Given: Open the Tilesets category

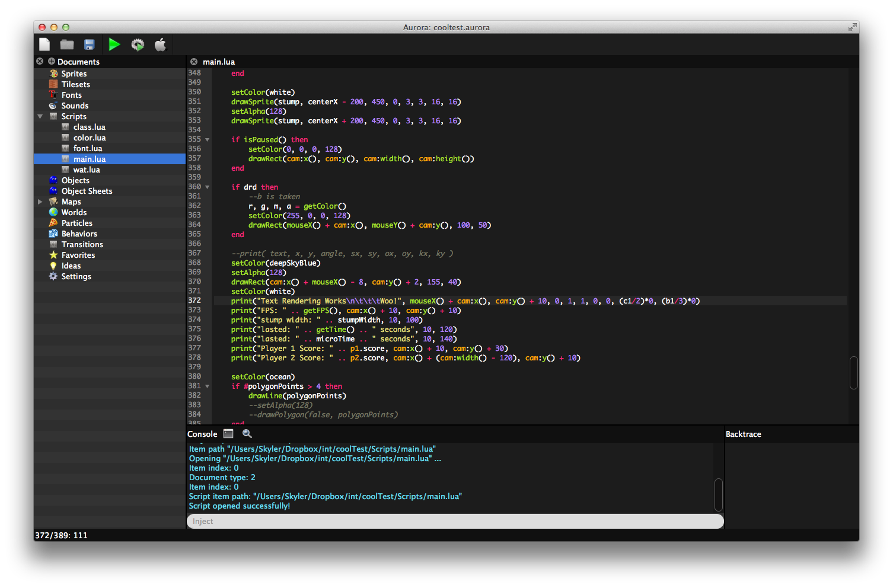Looking at the screenshot, I should (76, 84).
